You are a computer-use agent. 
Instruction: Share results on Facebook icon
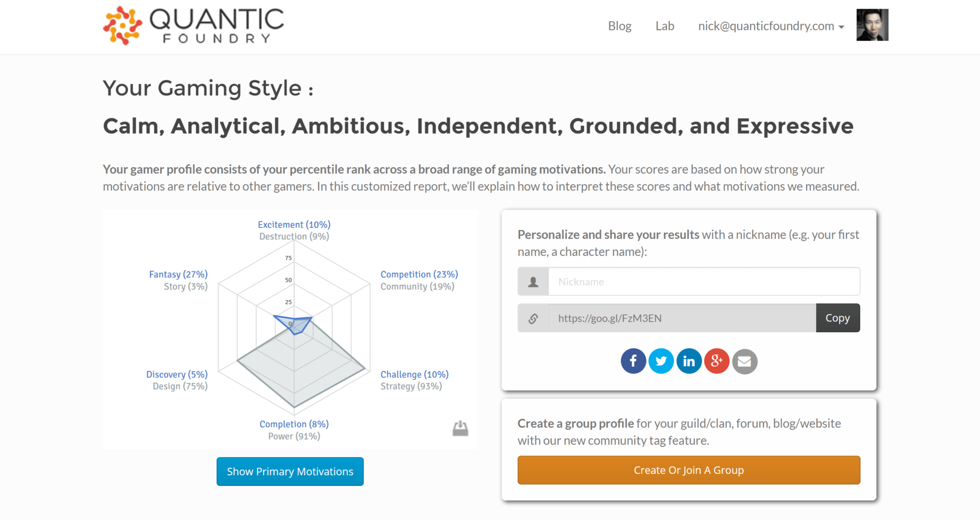tap(633, 361)
